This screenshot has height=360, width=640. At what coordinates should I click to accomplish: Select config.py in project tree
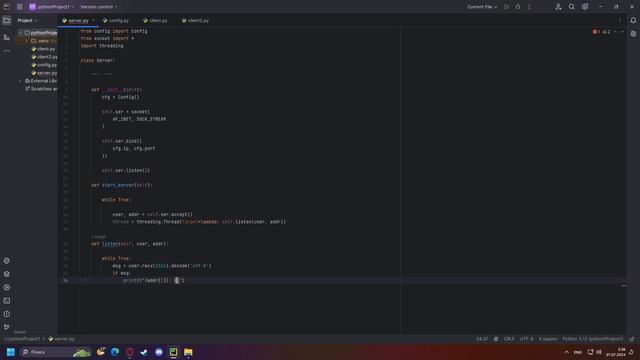(44, 65)
